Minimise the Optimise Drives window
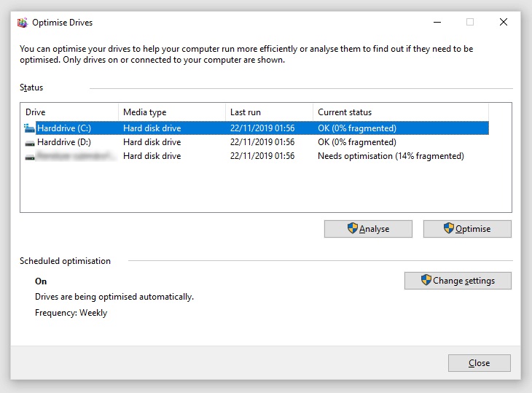Screen dimensions: 532x393 [x=436, y=22]
